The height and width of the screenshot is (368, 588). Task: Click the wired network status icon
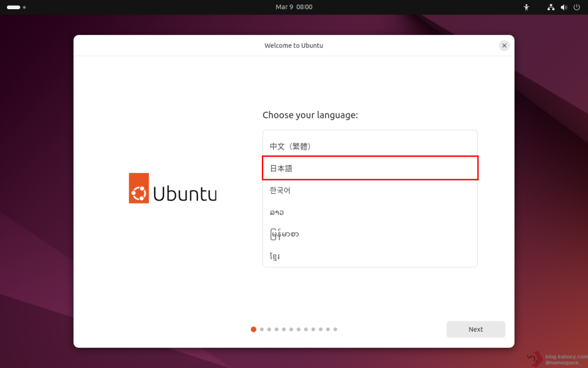click(551, 7)
